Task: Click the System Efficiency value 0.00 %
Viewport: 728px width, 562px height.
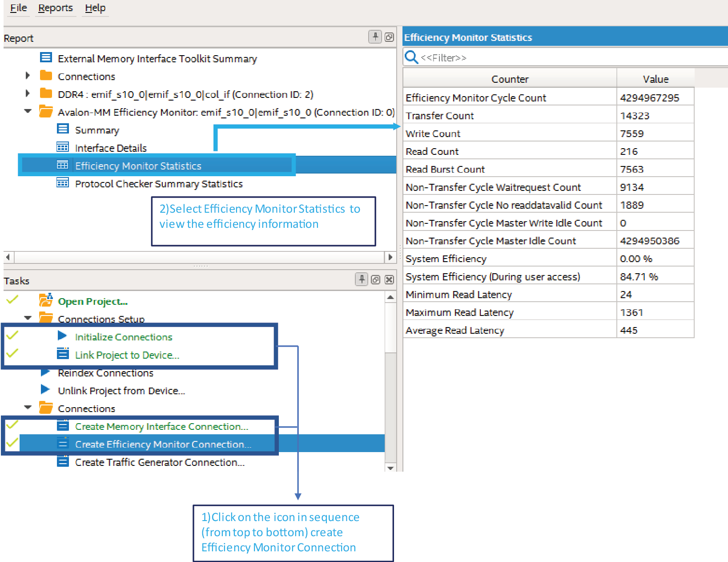Action: pyautogui.click(x=636, y=259)
